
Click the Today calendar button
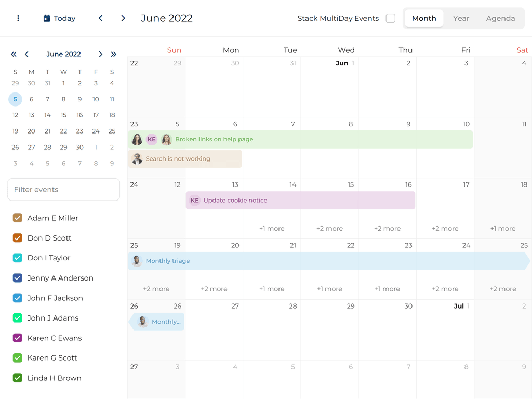point(59,18)
